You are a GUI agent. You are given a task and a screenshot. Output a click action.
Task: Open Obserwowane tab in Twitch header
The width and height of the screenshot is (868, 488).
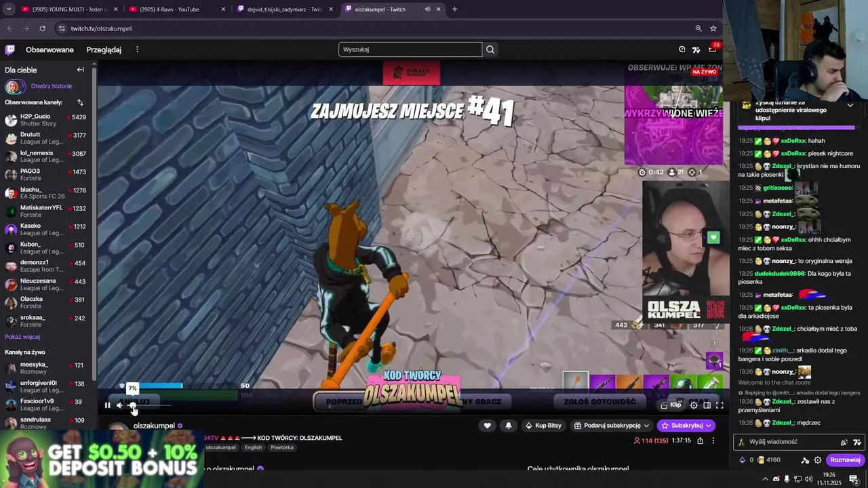click(x=50, y=49)
